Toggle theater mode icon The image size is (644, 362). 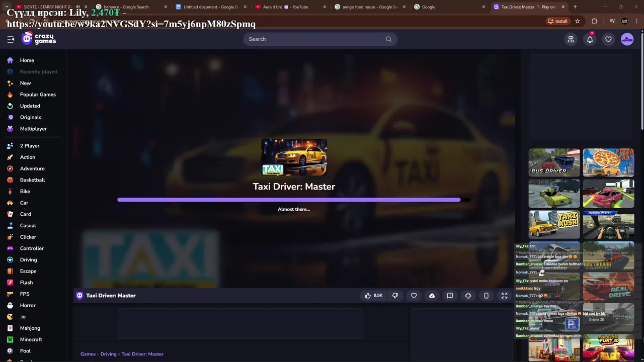[486, 296]
